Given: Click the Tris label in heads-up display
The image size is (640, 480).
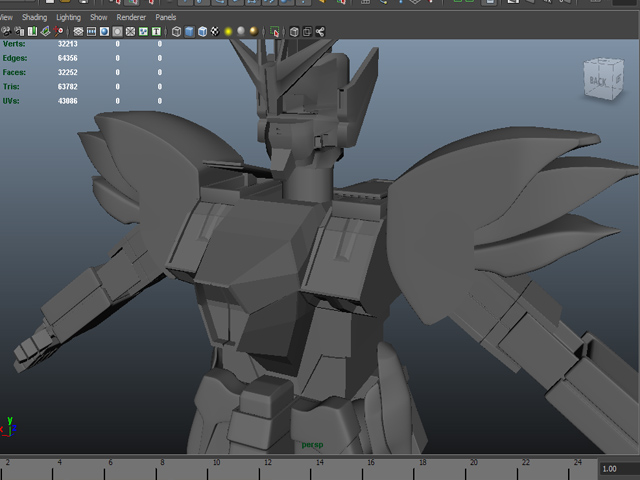Looking at the screenshot, I should coord(11,87).
